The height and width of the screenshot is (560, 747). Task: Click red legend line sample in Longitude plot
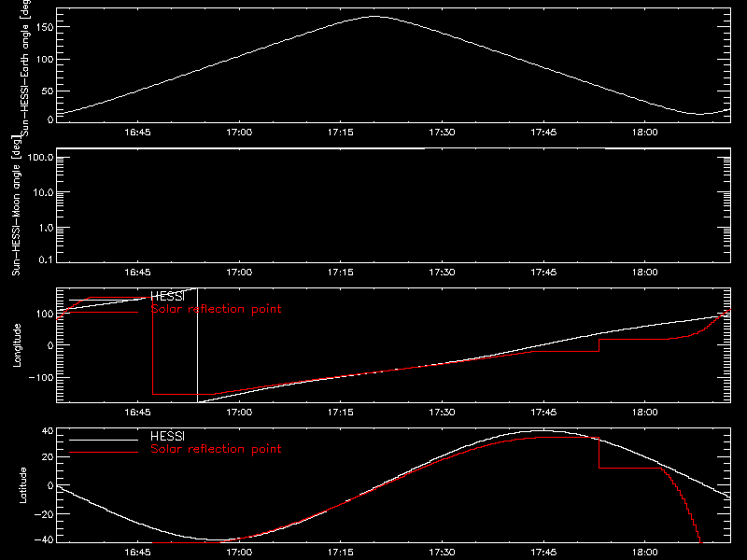tap(104, 313)
